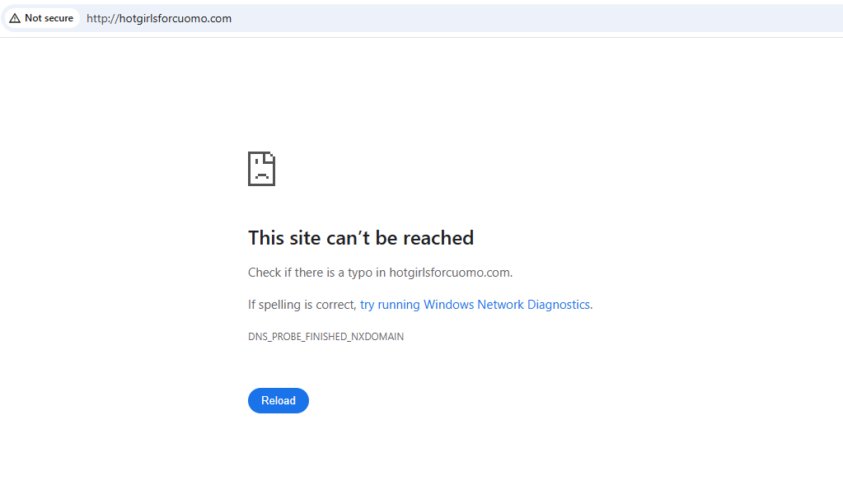The image size is (843, 504).
Task: Click the words "try running" in the link
Action: click(x=390, y=305)
